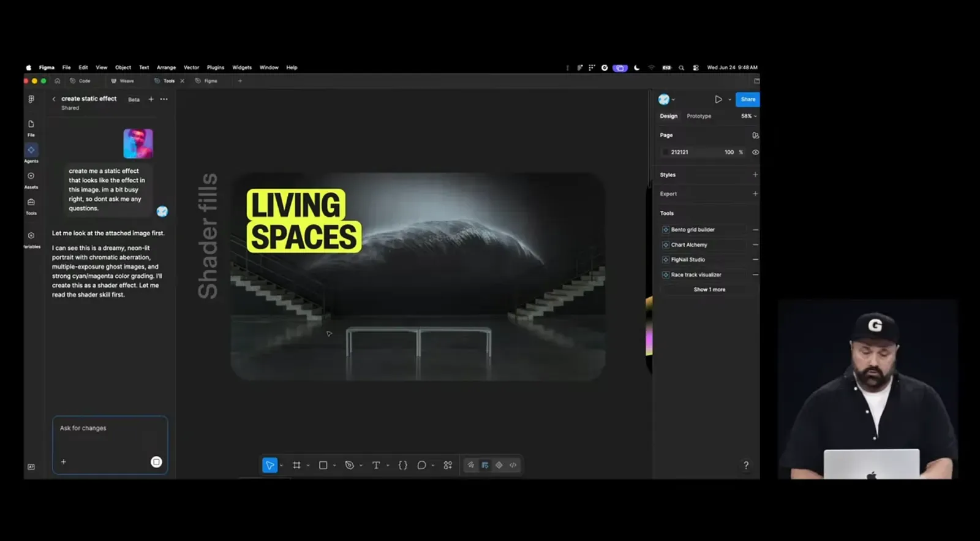
Task: Remove FigNail Studio with minus
Action: point(755,260)
